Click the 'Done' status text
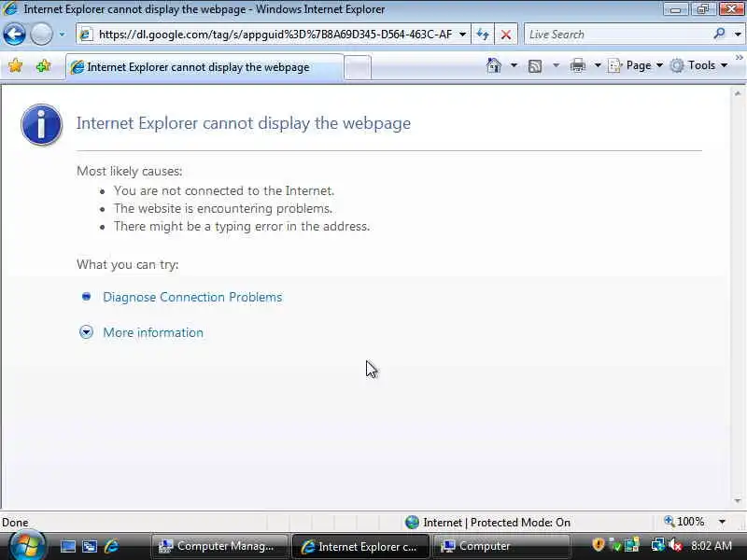Screen dimensions: 747x560 (x=15, y=523)
